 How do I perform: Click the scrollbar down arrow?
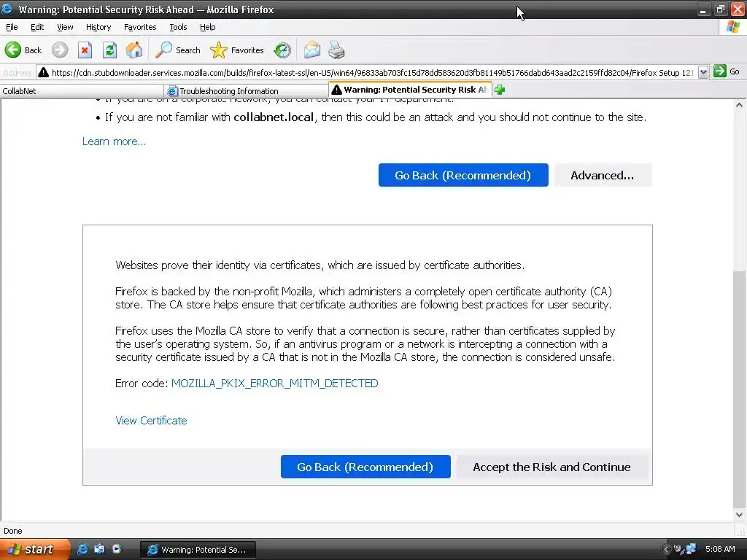coord(739,514)
